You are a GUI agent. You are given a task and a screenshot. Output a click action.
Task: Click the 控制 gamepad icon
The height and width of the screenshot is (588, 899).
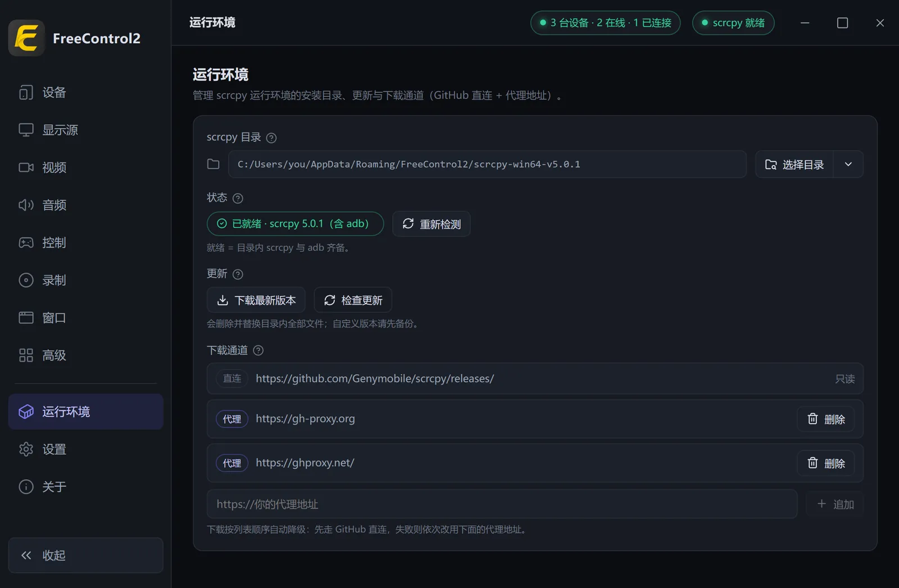pyautogui.click(x=26, y=243)
